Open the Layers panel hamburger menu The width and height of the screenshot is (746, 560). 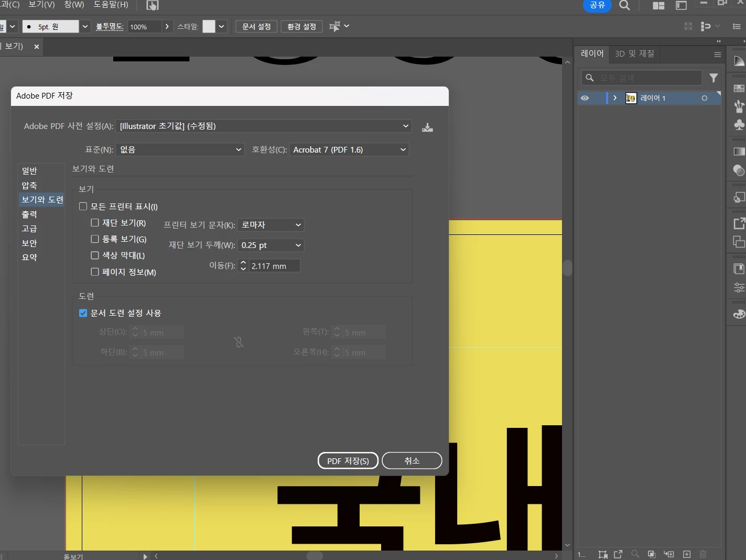[x=717, y=55]
